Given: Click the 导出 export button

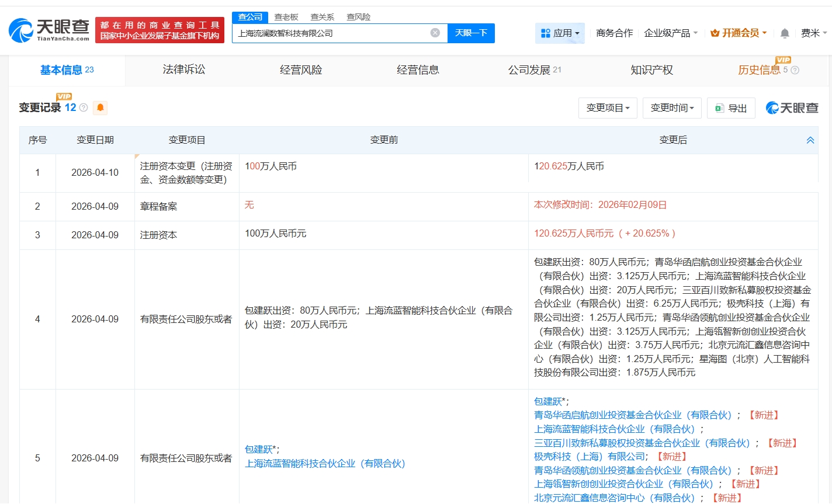Looking at the screenshot, I should 731,108.
